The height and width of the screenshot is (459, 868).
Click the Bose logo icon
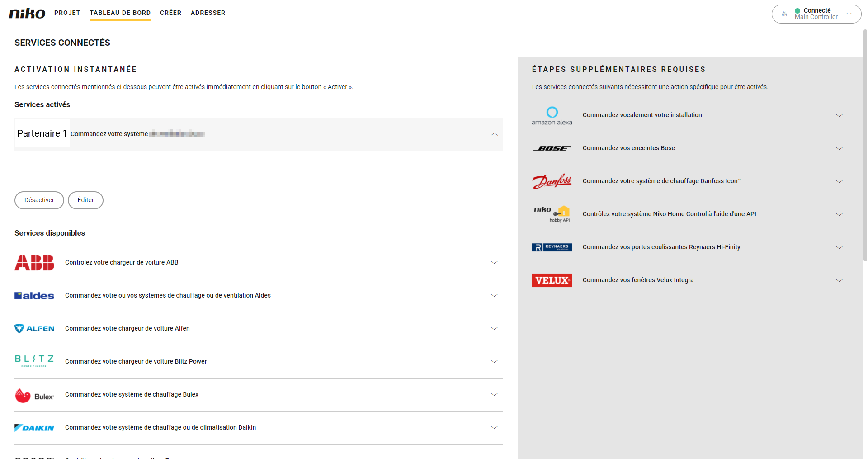click(552, 148)
